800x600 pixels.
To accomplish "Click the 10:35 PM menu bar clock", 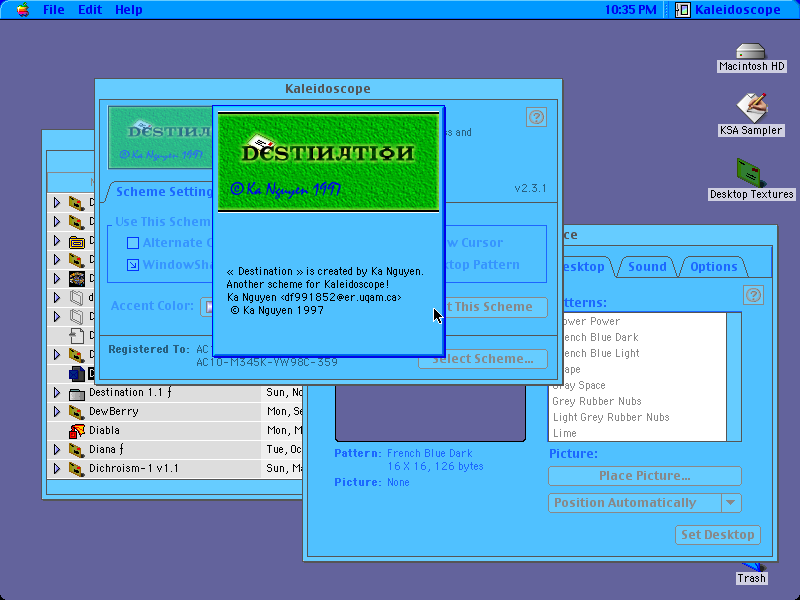I will coord(631,10).
